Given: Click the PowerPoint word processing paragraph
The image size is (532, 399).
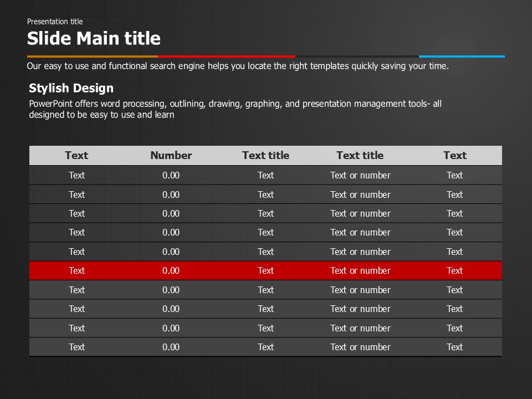Looking at the screenshot, I should (x=235, y=109).
